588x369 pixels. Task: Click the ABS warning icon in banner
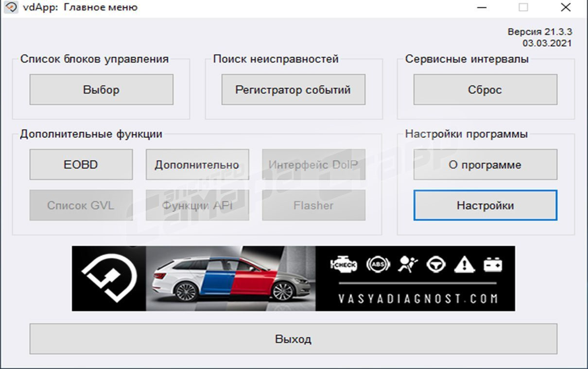(x=378, y=265)
